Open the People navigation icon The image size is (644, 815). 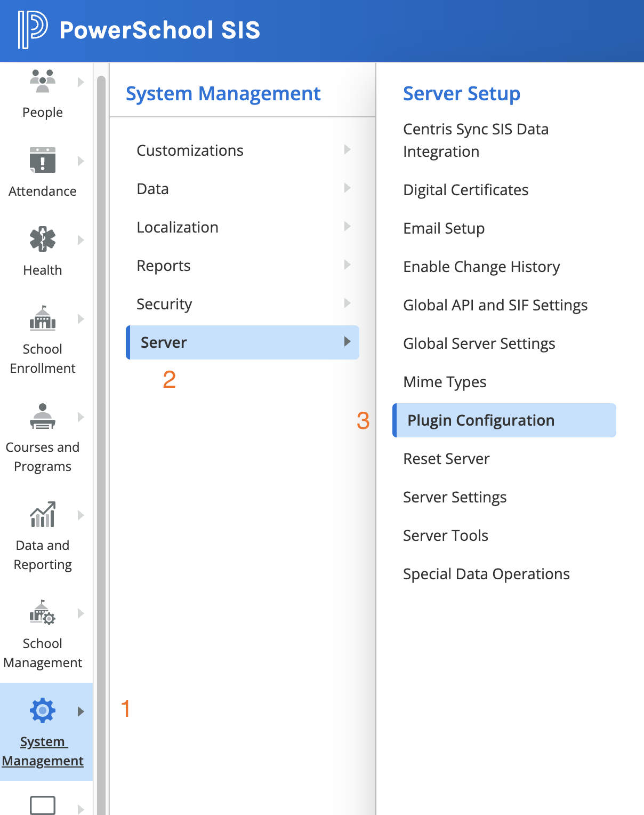[x=43, y=81]
